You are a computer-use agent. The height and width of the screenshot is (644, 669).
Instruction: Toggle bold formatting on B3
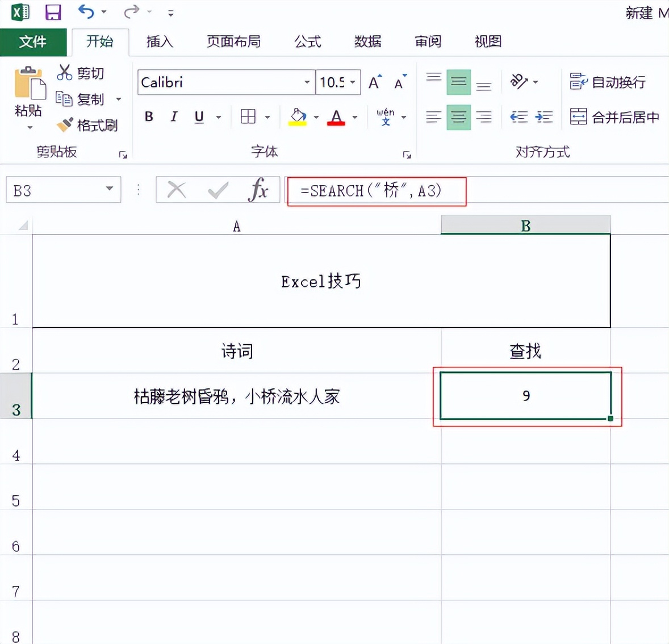pyautogui.click(x=148, y=116)
